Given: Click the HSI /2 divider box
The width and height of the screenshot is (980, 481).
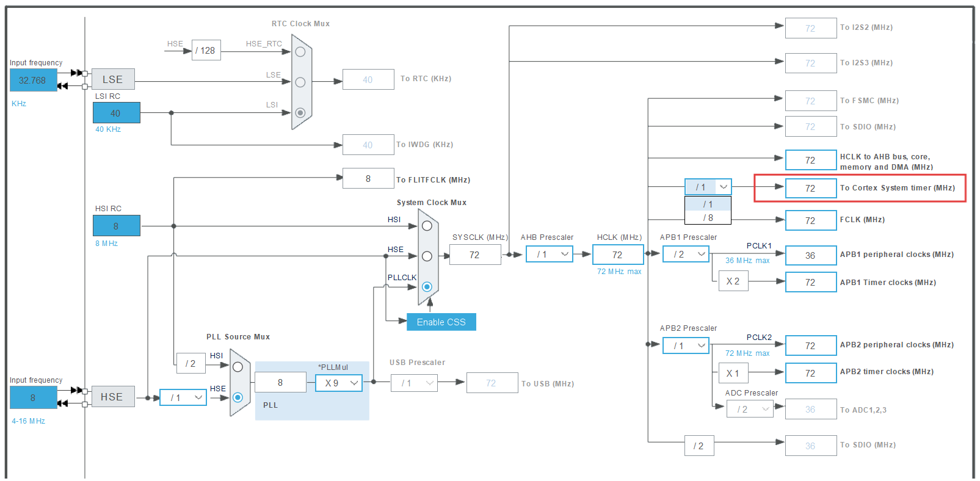Looking at the screenshot, I should point(191,363).
